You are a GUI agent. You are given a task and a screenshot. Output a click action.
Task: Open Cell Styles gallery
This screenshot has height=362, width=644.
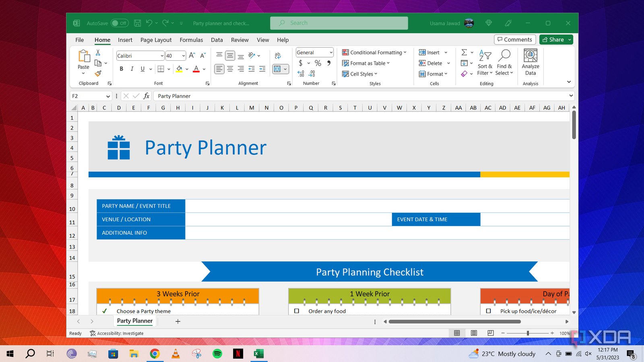pos(360,74)
